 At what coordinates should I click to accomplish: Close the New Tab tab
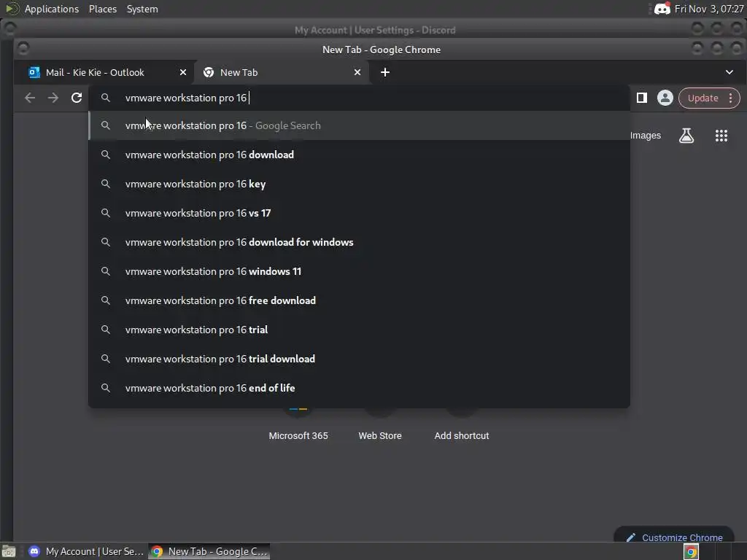(x=357, y=72)
